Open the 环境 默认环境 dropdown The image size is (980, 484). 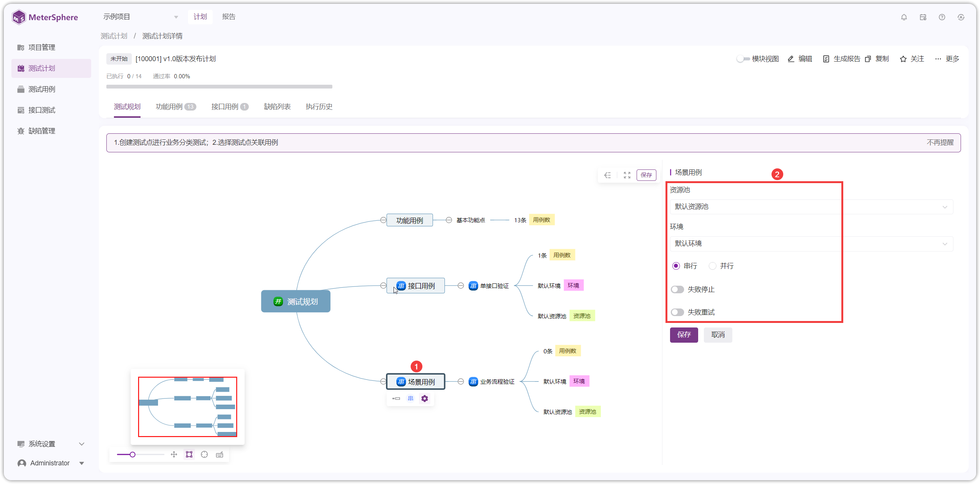coord(811,244)
